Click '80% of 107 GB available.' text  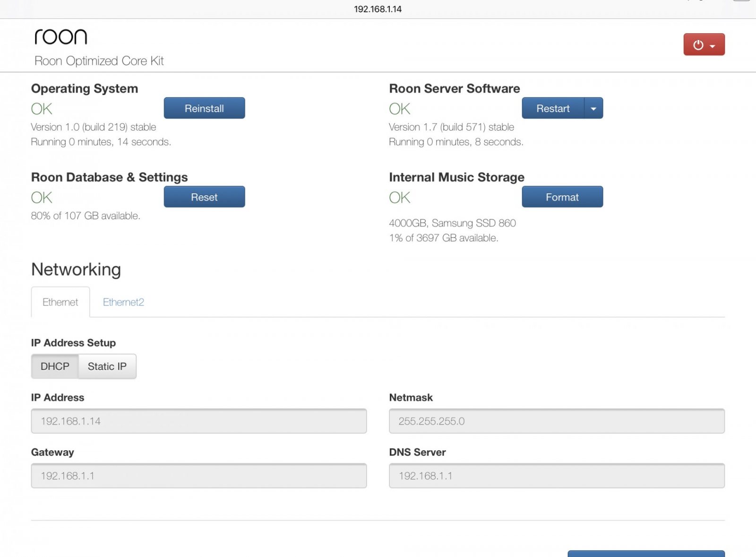(86, 216)
